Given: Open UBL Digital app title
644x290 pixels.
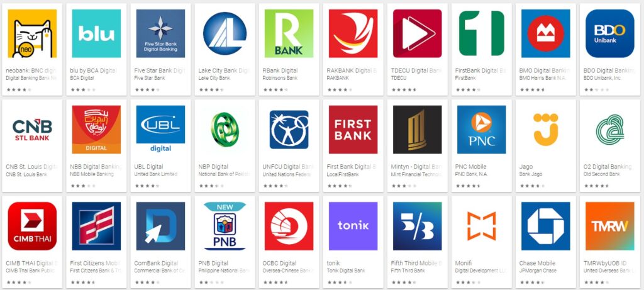Looking at the screenshot, I should coord(148,167).
